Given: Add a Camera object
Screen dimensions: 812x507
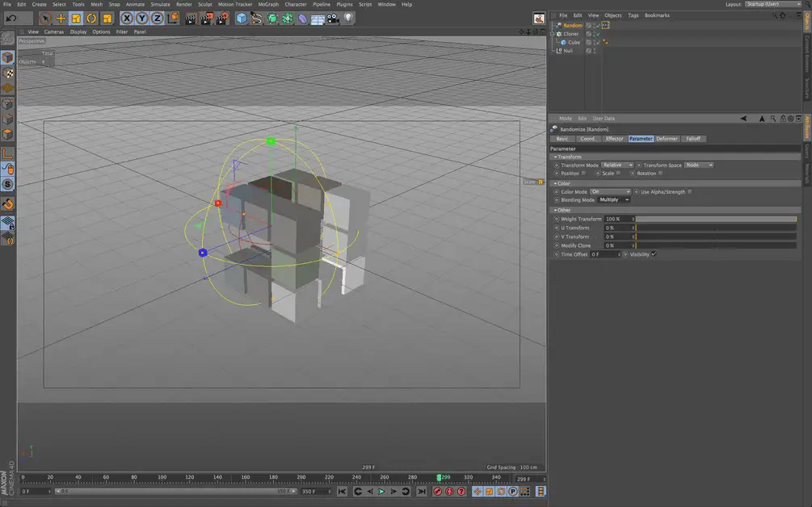Looking at the screenshot, I should pos(333,19).
